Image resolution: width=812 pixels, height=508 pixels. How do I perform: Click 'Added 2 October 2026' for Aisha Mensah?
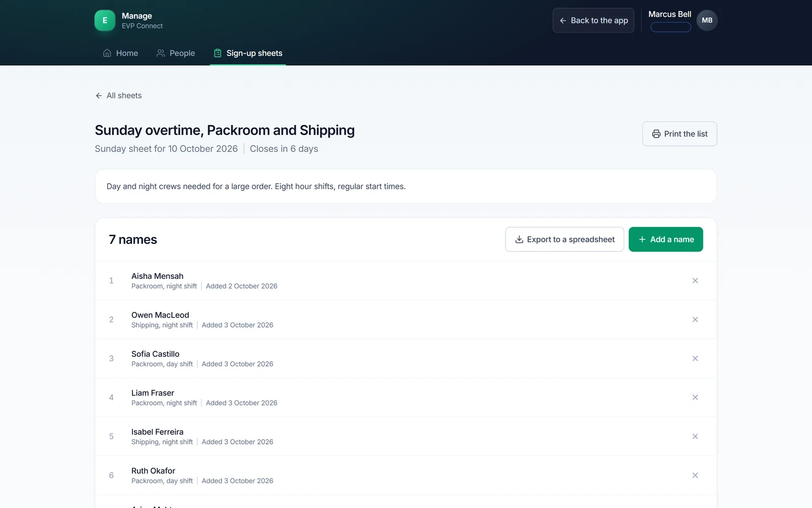[242, 286]
